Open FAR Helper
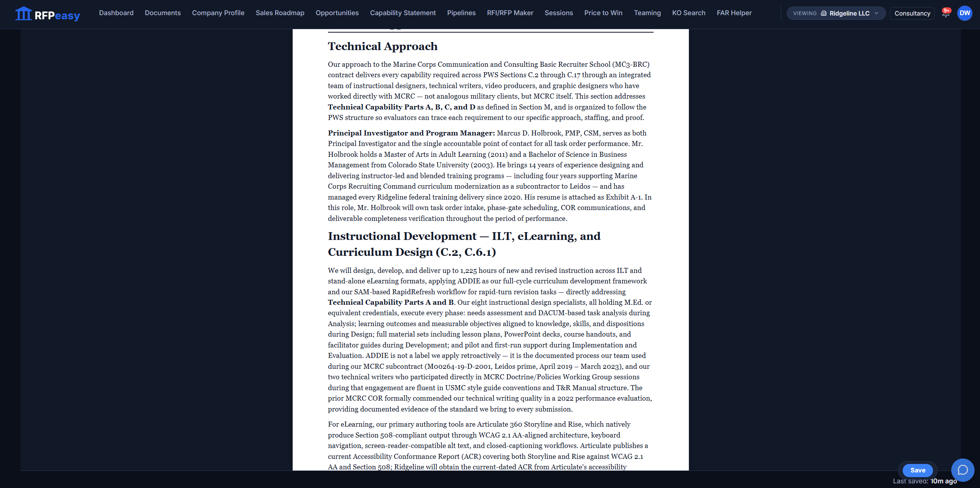Image resolution: width=980 pixels, height=488 pixels. 734,13
